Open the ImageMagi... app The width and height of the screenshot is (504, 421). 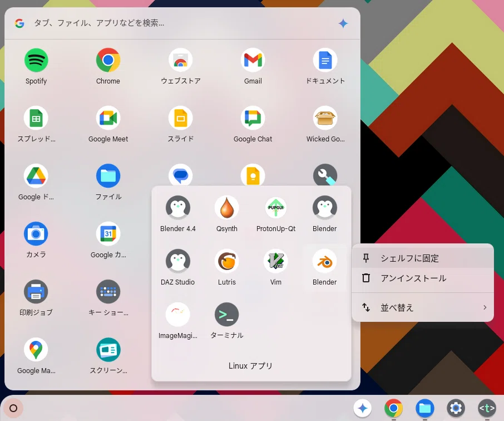(x=178, y=315)
